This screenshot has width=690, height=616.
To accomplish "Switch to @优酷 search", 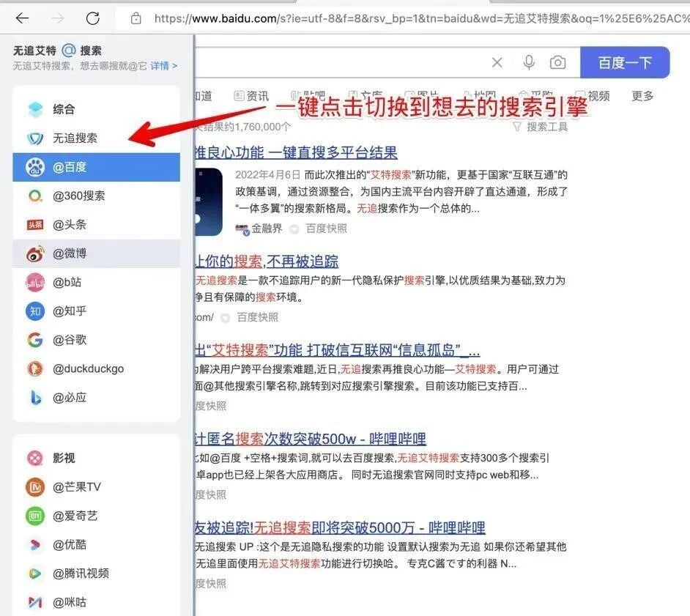I will click(x=96, y=545).
